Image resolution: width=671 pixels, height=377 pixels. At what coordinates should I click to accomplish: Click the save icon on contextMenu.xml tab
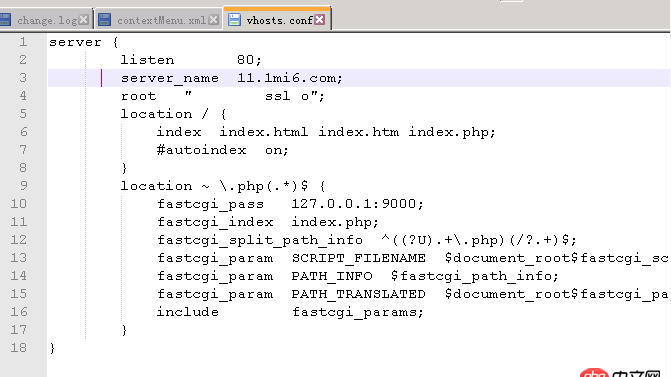104,20
